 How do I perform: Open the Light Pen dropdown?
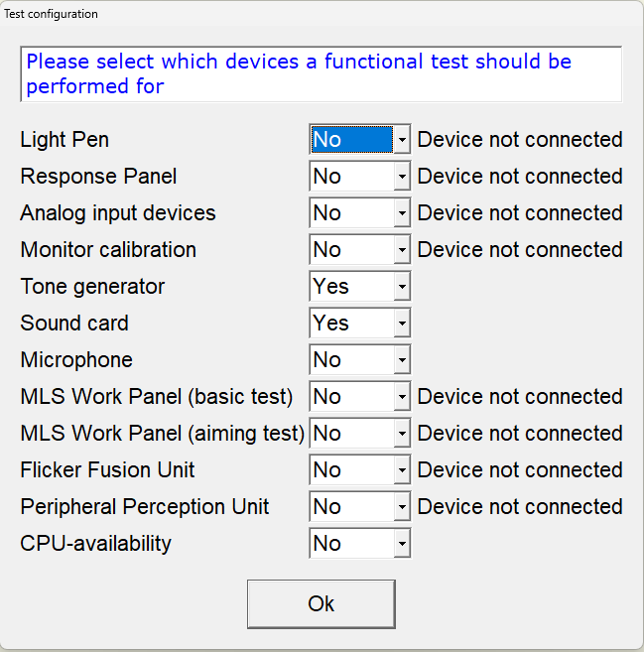[x=402, y=140]
